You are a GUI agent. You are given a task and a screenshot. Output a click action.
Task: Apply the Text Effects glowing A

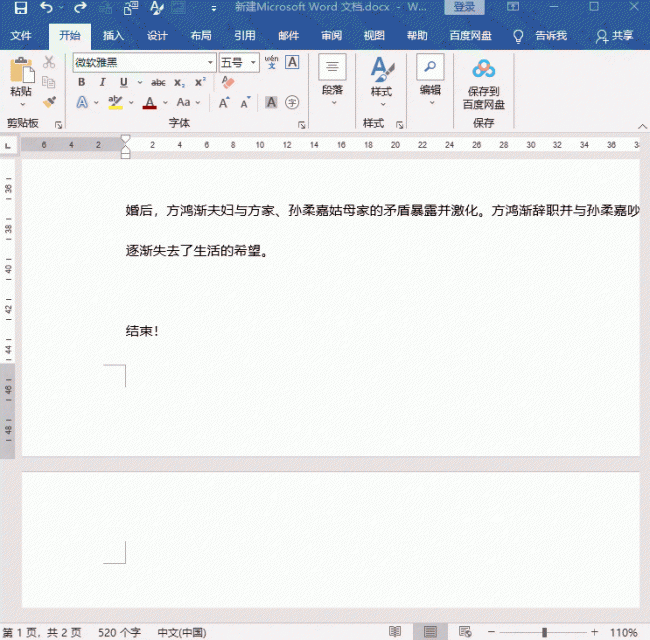pyautogui.click(x=82, y=102)
